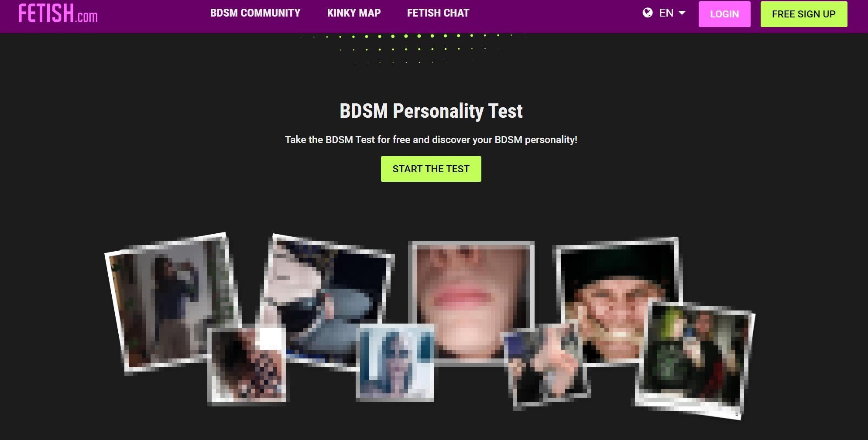Open the small checkered pattern photo
The image size is (868, 440).
click(247, 365)
